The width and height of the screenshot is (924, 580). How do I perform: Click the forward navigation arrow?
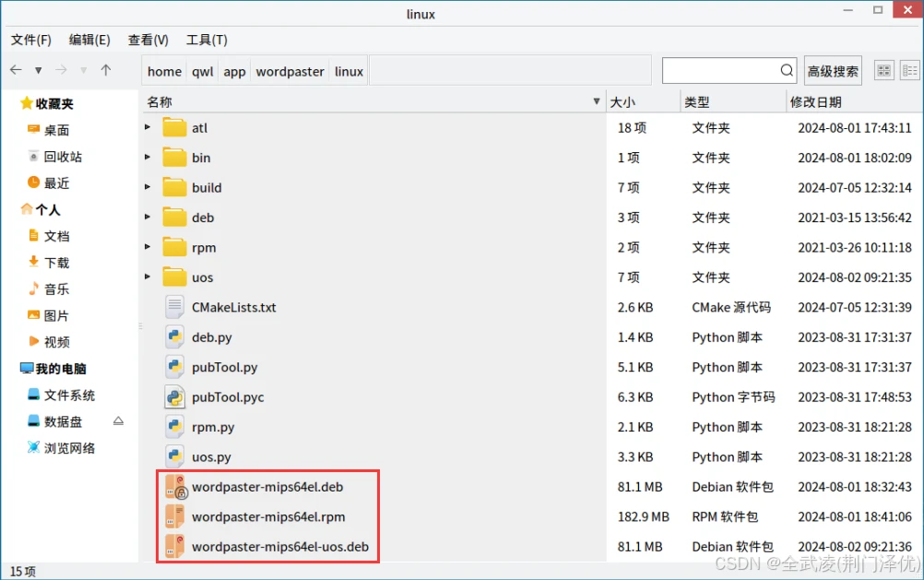[x=61, y=70]
